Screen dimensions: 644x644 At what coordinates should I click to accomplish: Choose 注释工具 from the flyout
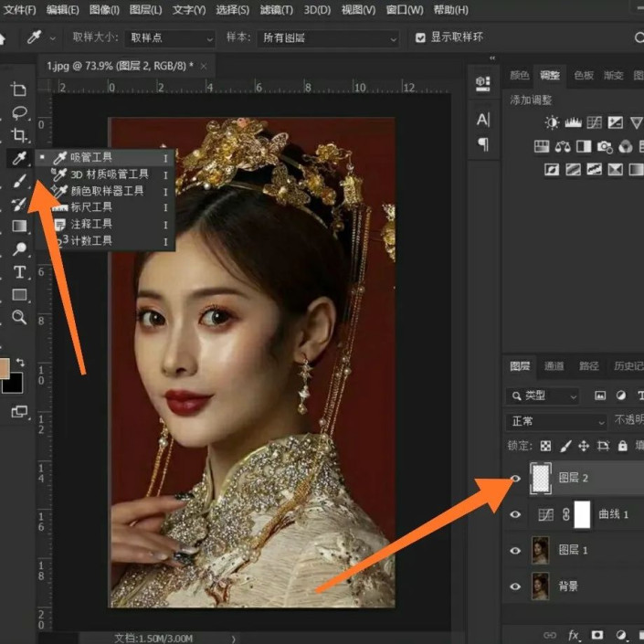[105, 224]
